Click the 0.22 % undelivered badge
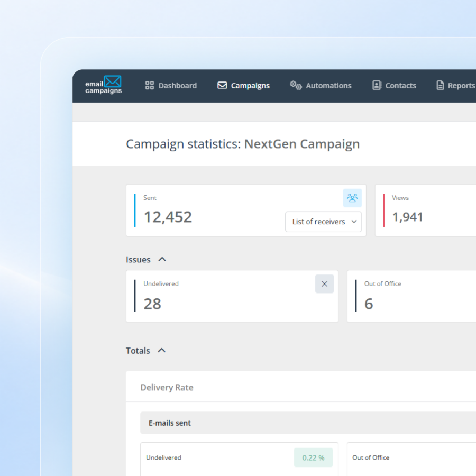This screenshot has width=476, height=476. point(313,457)
